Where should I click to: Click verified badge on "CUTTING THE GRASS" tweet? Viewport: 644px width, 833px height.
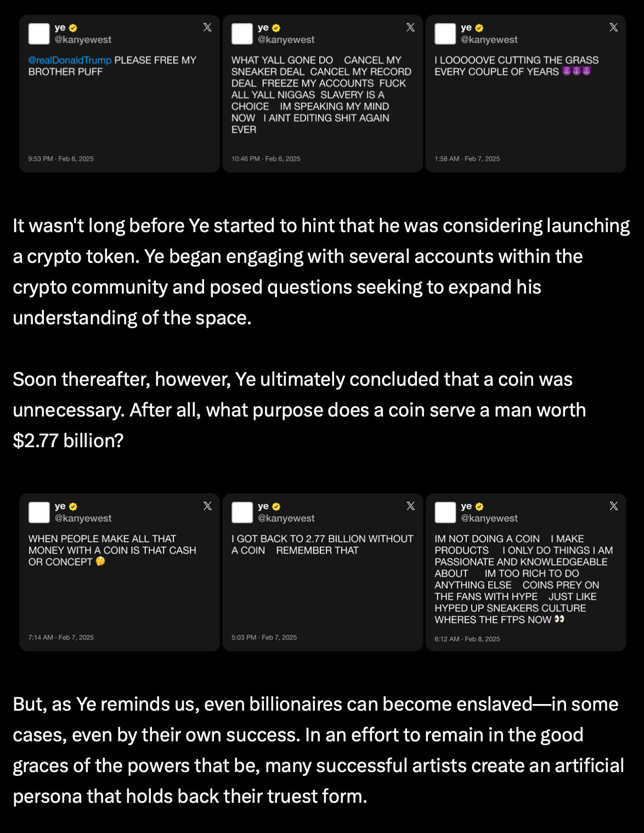click(479, 28)
